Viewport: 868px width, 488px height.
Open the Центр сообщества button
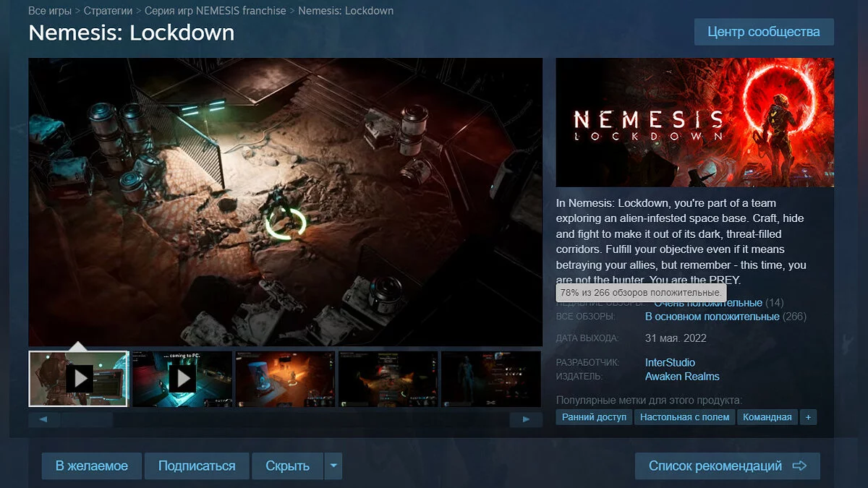pos(764,32)
